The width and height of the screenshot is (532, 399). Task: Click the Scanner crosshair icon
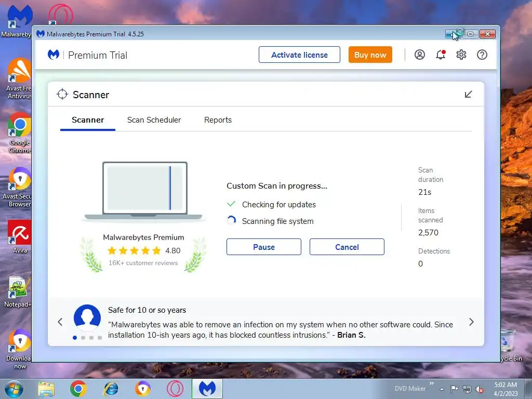pyautogui.click(x=62, y=95)
